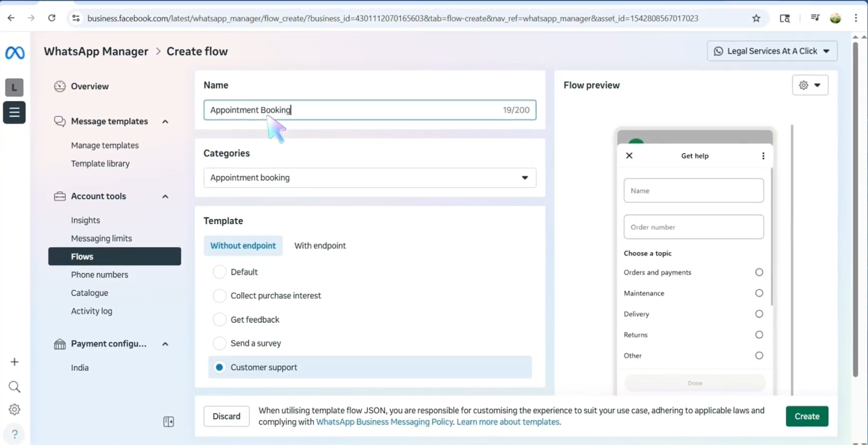Click the search magnifier icon in left rail
This screenshot has height=445, width=868.
(15, 387)
